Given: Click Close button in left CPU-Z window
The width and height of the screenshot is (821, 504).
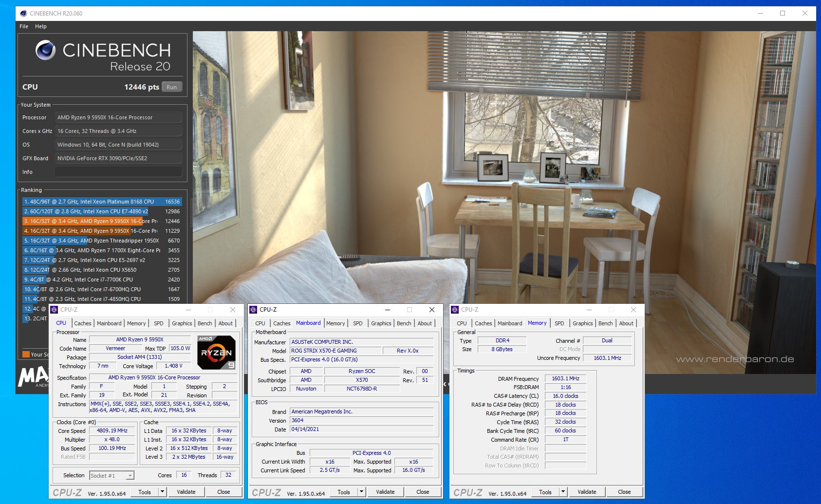Looking at the screenshot, I should tap(224, 492).
